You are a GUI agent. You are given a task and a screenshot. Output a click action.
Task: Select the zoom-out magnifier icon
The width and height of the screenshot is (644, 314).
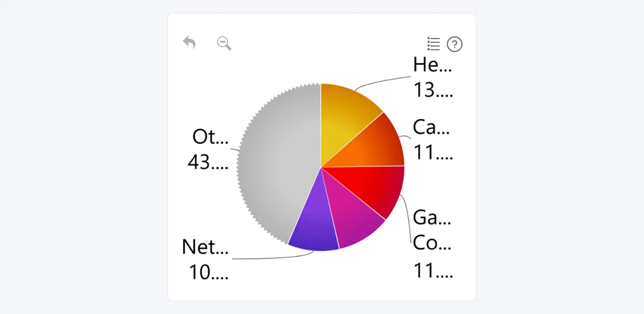(224, 43)
